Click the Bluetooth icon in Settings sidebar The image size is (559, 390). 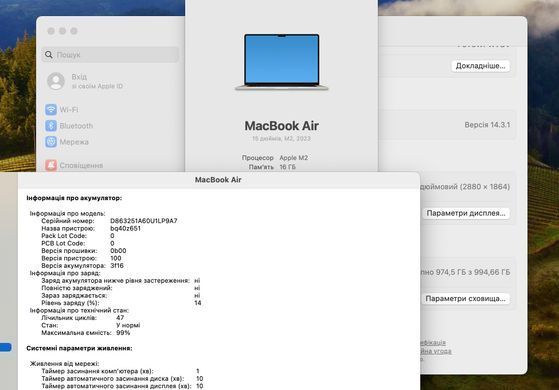click(x=51, y=125)
